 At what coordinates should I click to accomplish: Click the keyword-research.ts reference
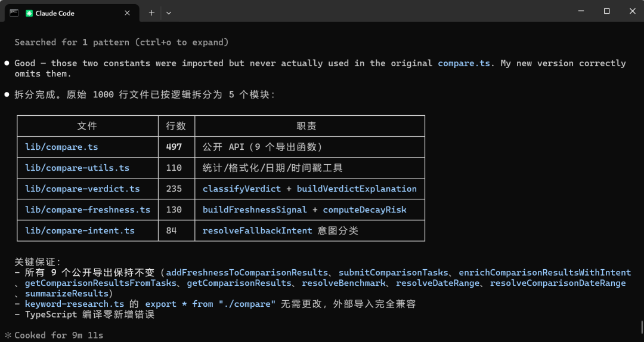click(x=75, y=304)
